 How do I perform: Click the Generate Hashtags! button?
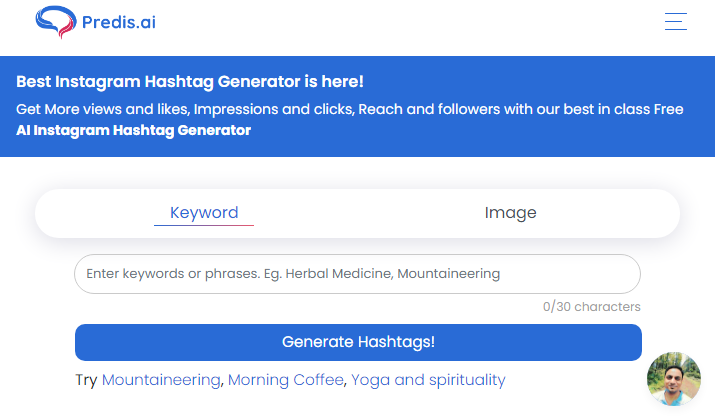[358, 342]
